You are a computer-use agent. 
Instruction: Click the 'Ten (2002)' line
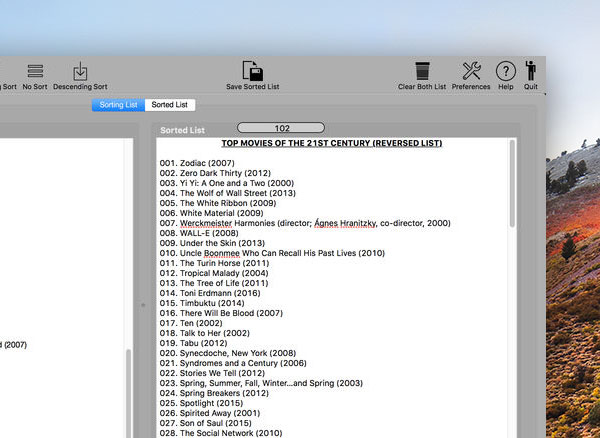pos(191,323)
